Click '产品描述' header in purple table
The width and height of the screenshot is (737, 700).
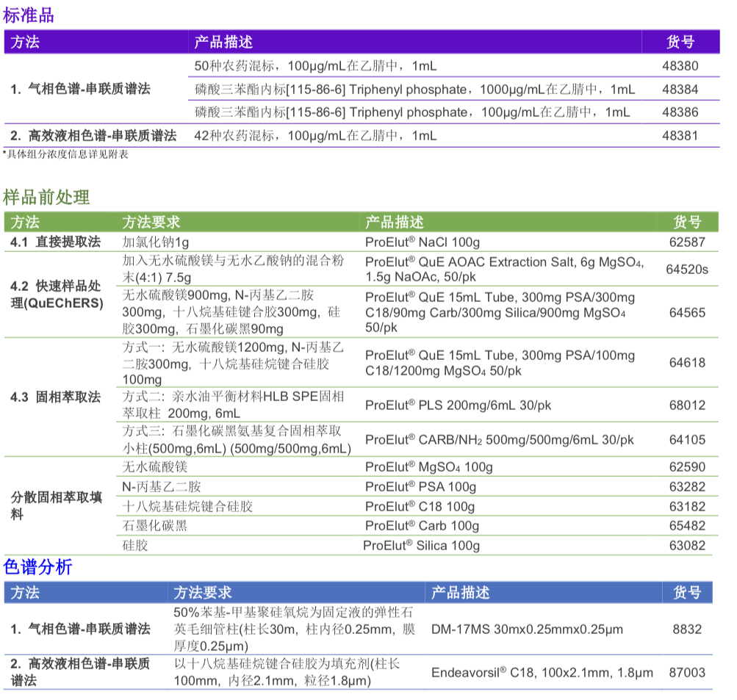point(223,42)
